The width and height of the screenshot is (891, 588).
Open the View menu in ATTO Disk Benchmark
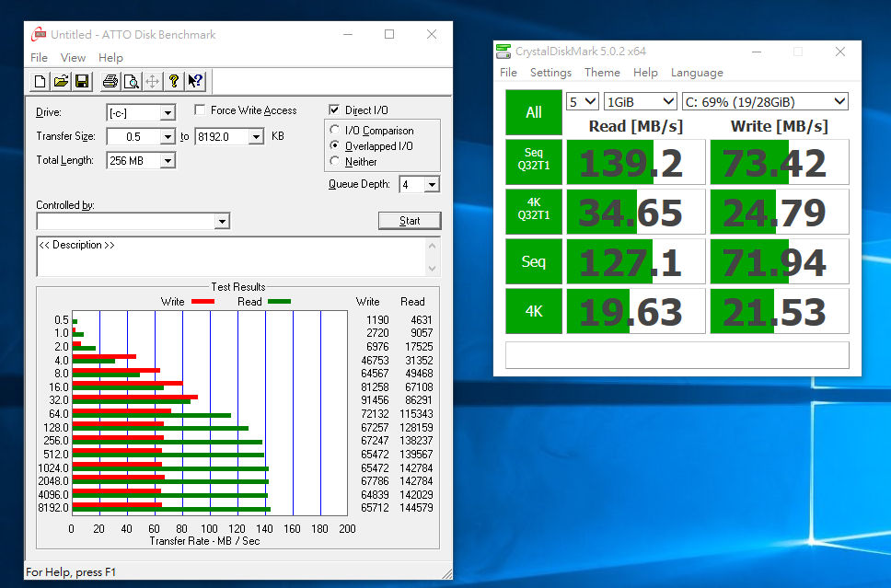pos(73,57)
